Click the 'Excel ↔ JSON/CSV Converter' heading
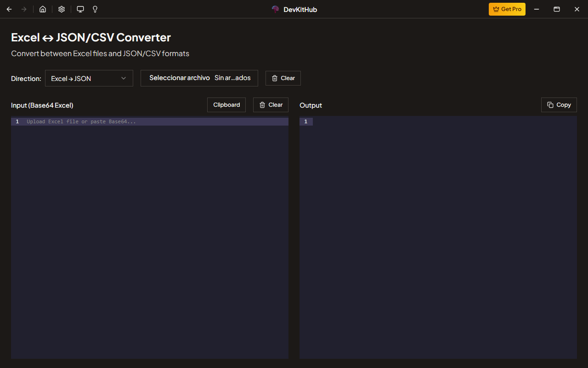 click(x=91, y=37)
